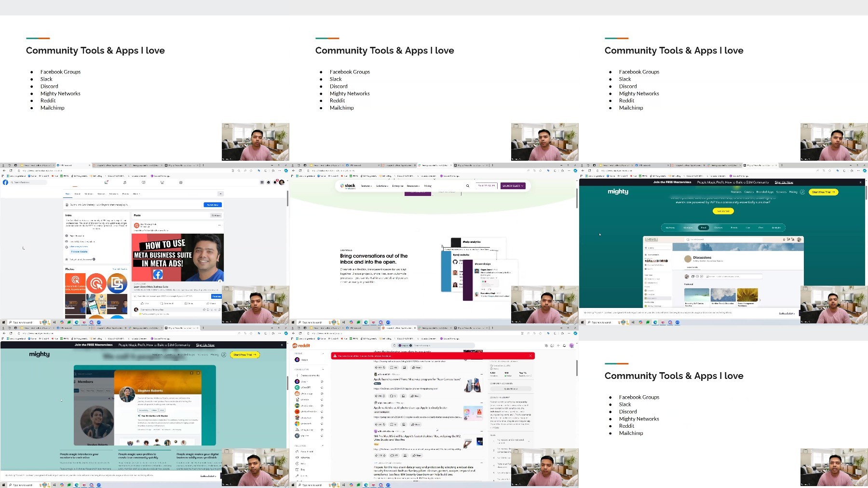Click Share under the Meta Business Suite post
Viewport: 868px width, 488px height.
coord(212,304)
